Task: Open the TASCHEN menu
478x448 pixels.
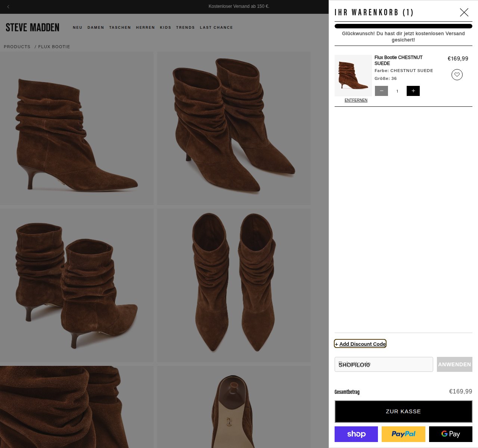Action: point(120,28)
